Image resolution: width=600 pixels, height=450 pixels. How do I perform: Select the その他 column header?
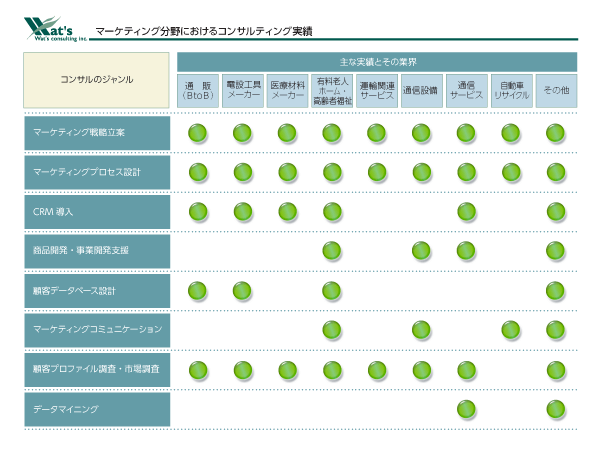(x=556, y=91)
